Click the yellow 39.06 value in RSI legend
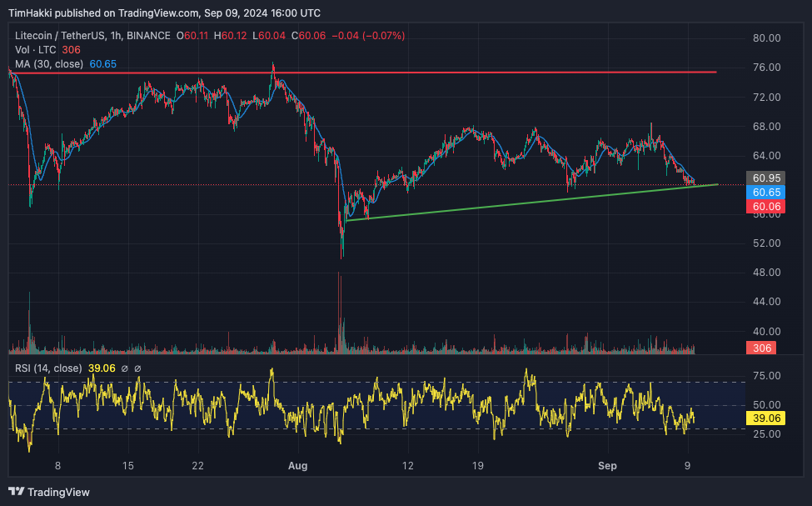Screen dimensions: 812x506 coord(102,368)
